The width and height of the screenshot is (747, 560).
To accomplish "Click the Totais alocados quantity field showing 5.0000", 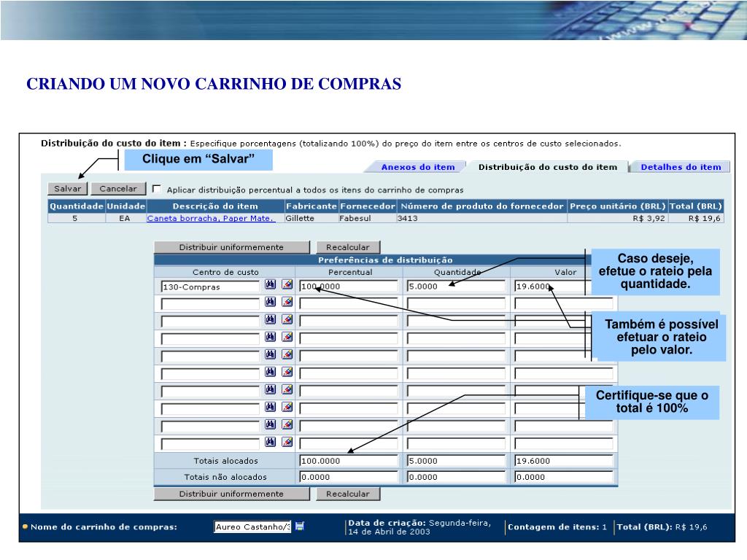I will 456,461.
